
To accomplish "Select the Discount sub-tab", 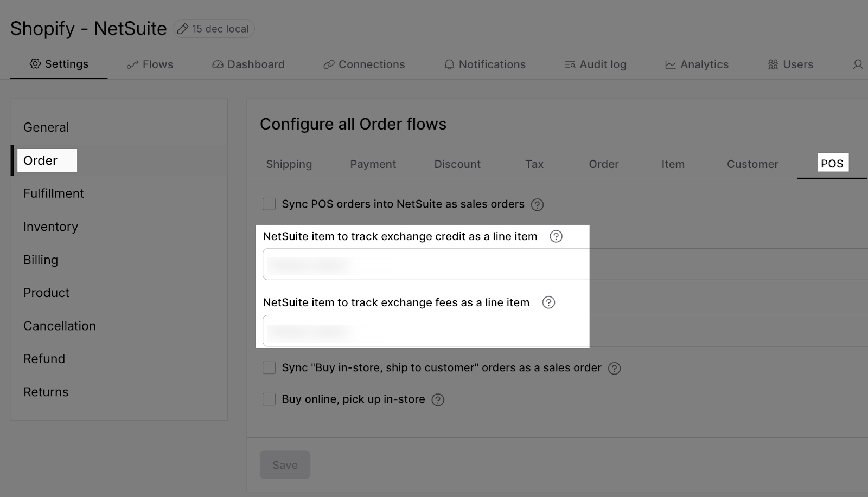I will point(457,164).
